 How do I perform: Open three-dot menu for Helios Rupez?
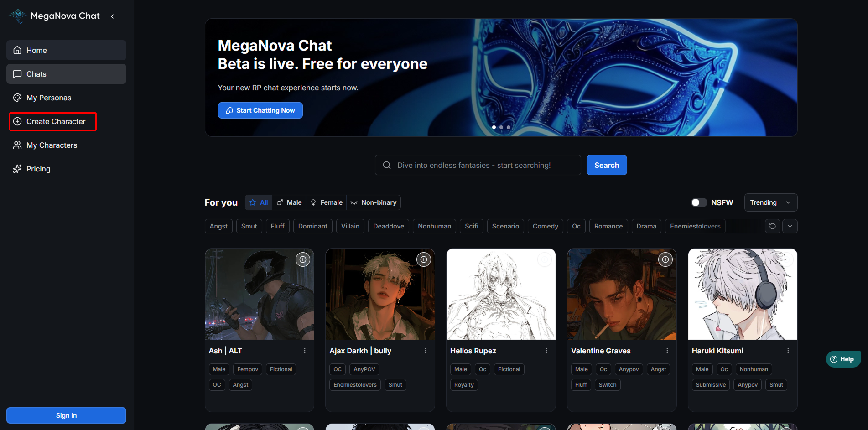click(546, 351)
